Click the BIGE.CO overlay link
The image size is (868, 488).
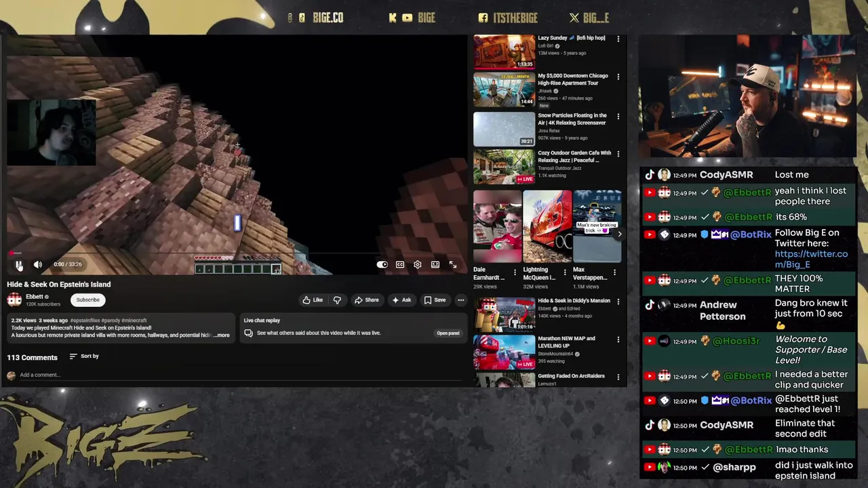pyautogui.click(x=328, y=18)
